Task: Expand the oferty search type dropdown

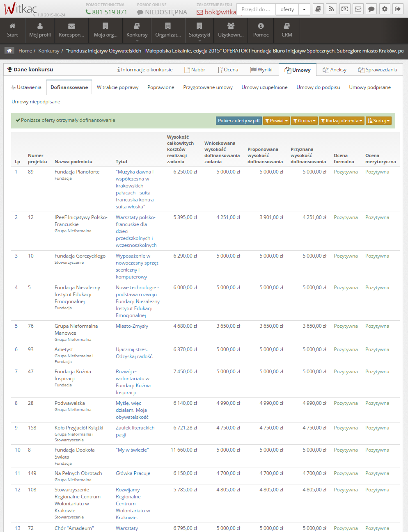Action: [x=304, y=9]
